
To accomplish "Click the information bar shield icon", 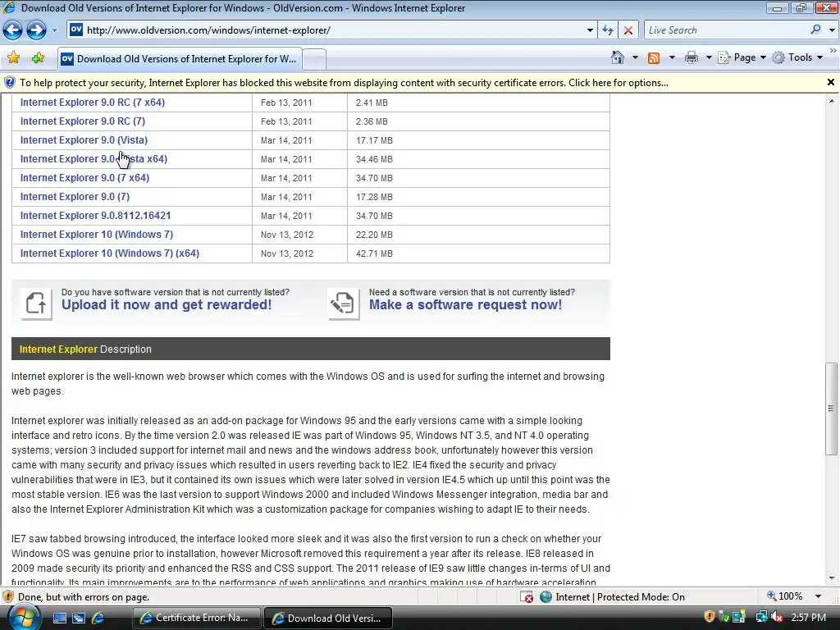I will (10, 83).
